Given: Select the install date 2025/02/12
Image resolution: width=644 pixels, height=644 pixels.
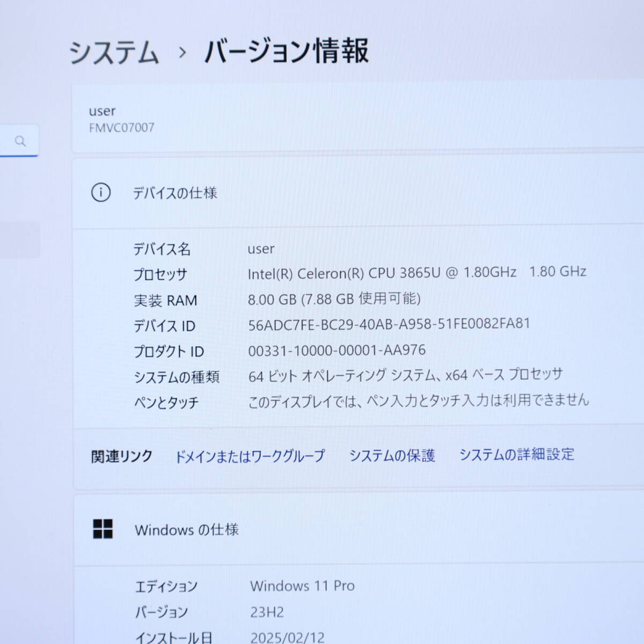Looking at the screenshot, I should point(287,637).
